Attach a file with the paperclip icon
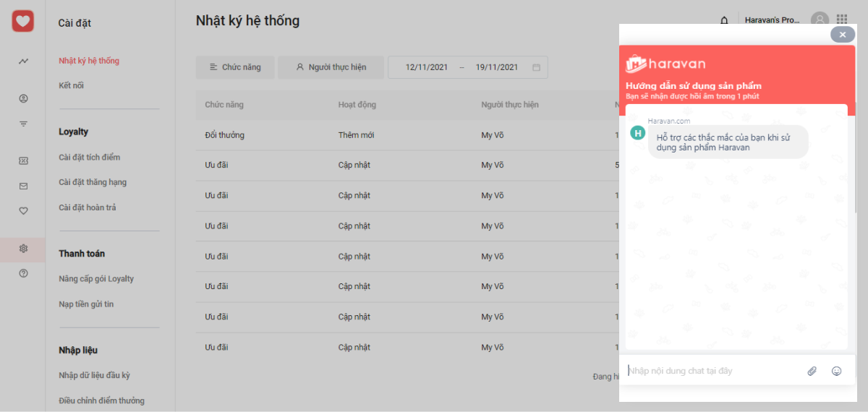This screenshot has width=868, height=412. (812, 371)
